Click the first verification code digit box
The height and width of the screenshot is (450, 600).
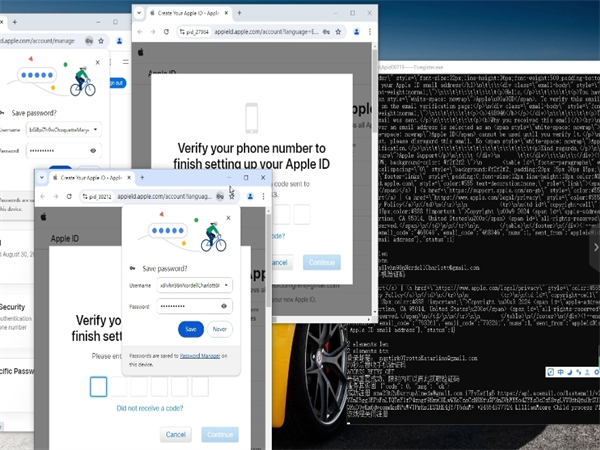[x=98, y=386]
